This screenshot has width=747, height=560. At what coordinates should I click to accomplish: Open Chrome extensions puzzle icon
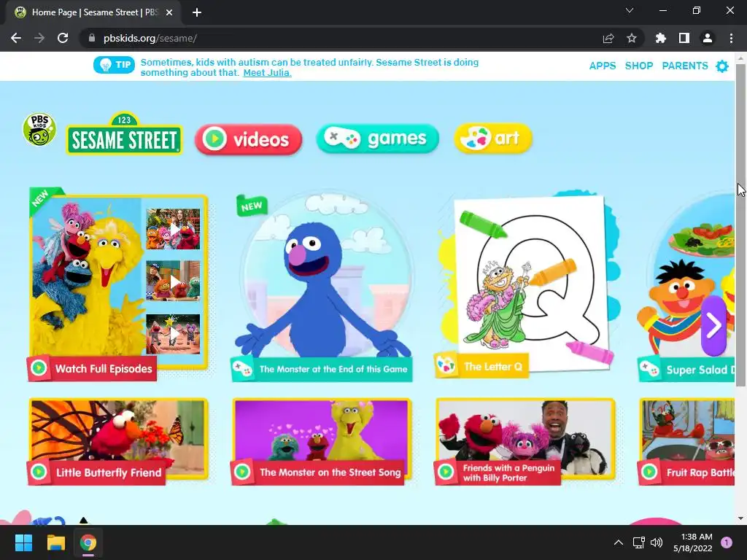(660, 38)
